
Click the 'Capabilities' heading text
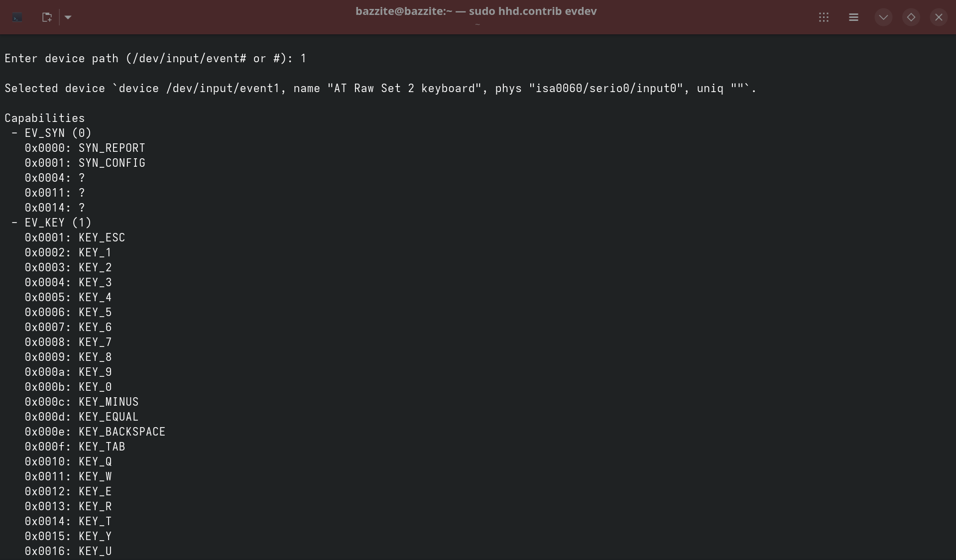tap(45, 118)
